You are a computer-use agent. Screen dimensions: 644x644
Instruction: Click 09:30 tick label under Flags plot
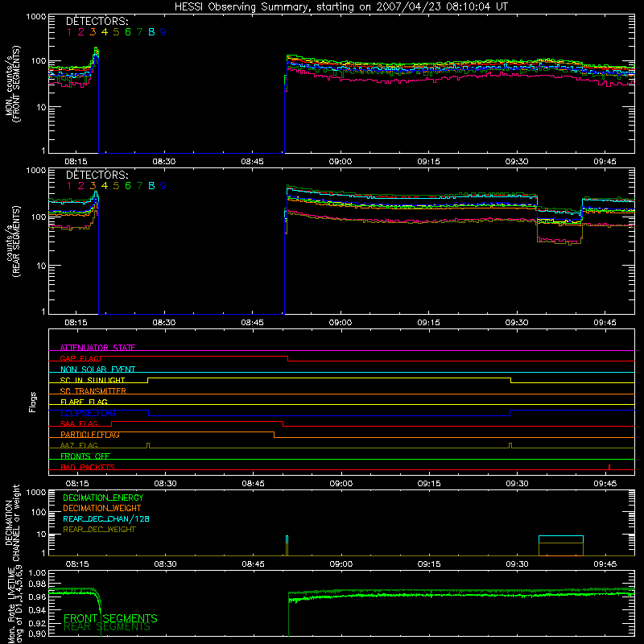click(517, 484)
